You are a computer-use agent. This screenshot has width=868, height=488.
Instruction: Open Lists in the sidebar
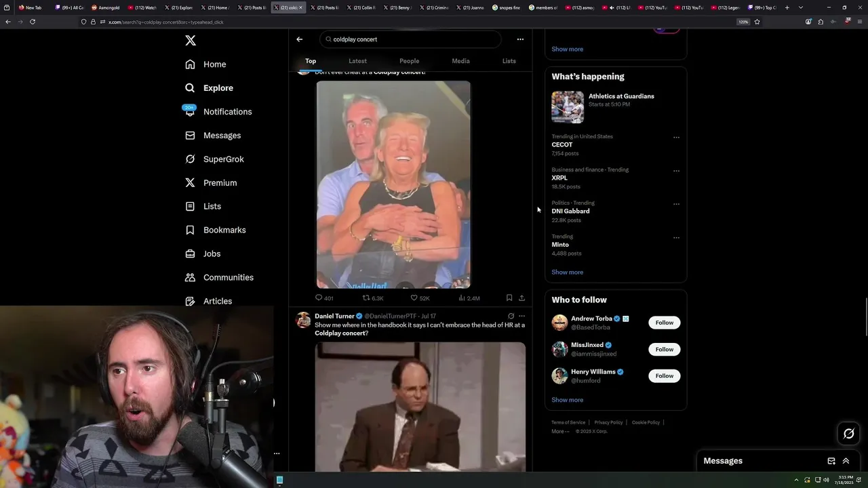(203, 206)
